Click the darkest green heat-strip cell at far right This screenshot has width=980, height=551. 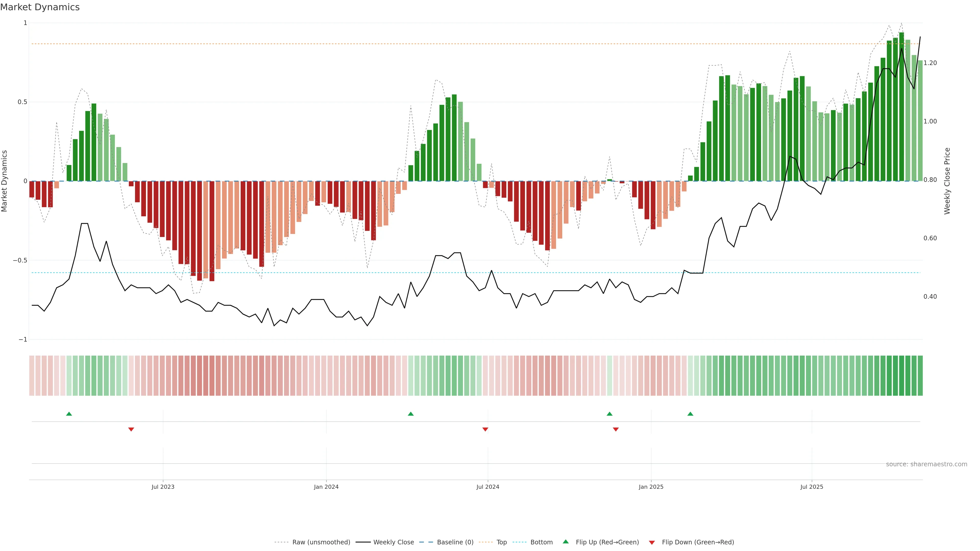[x=901, y=376]
